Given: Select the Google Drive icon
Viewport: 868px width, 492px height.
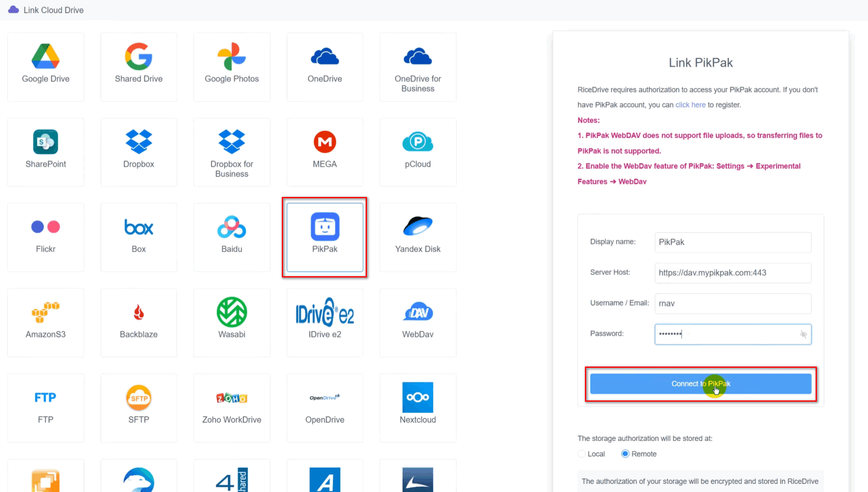Looking at the screenshot, I should pyautogui.click(x=45, y=56).
